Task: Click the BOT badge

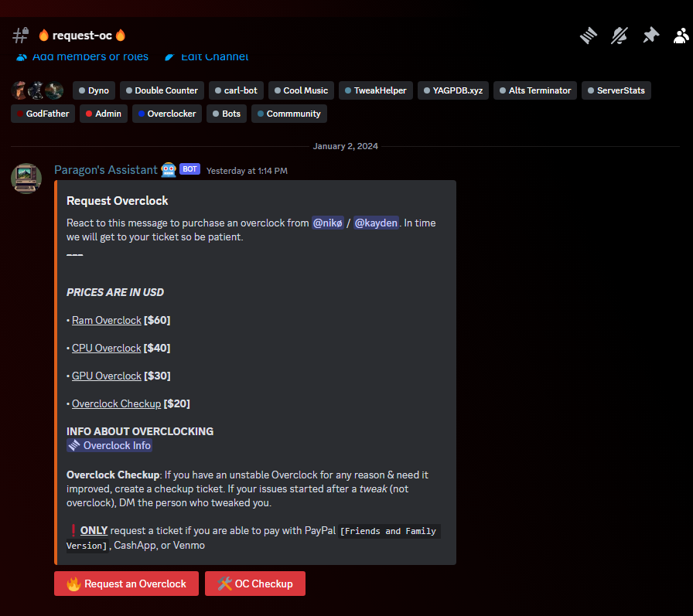Action: pos(189,169)
